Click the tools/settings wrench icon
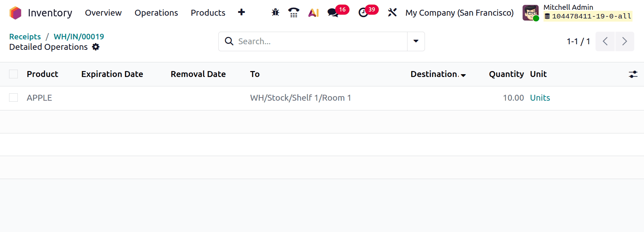The width and height of the screenshot is (644, 232). [392, 13]
